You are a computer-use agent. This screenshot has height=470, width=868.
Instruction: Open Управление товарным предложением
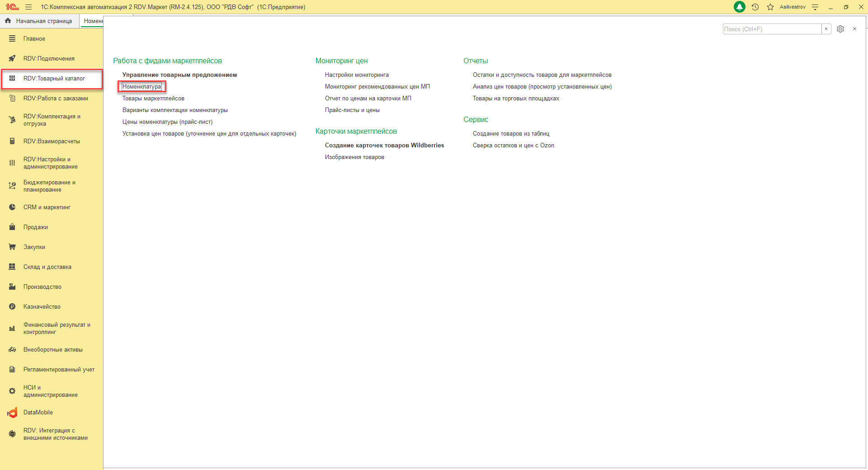(179, 75)
